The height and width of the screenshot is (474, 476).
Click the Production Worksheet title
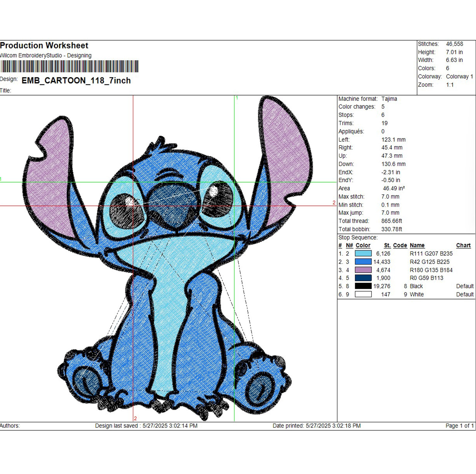tap(44, 46)
